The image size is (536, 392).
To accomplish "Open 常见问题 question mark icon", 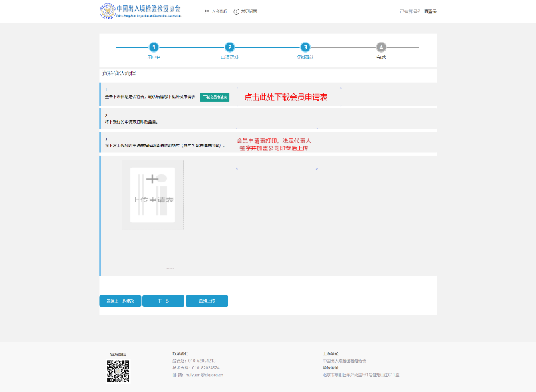I will point(236,11).
